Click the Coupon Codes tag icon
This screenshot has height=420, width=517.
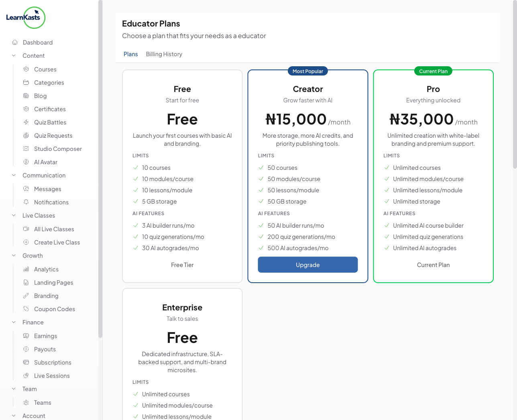click(x=26, y=309)
